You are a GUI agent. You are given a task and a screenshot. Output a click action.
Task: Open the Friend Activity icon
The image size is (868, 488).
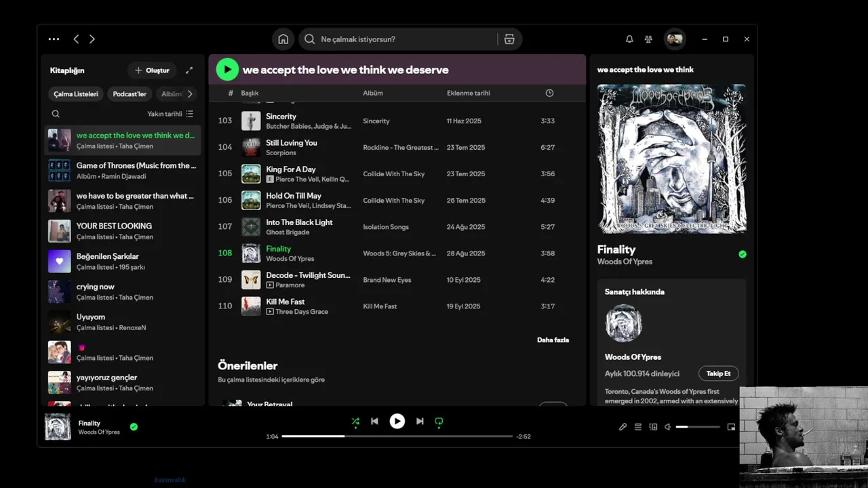pos(648,39)
